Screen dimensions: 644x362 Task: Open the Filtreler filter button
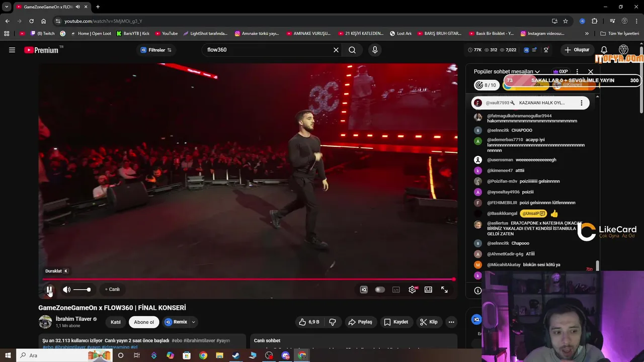156,50
